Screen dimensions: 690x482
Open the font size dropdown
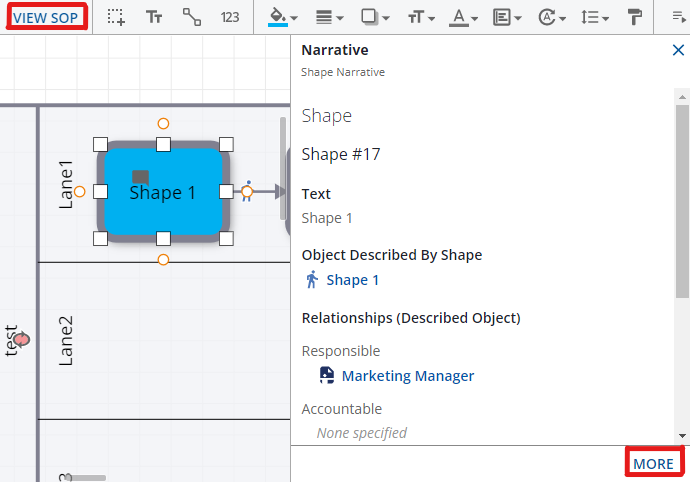click(x=420, y=17)
